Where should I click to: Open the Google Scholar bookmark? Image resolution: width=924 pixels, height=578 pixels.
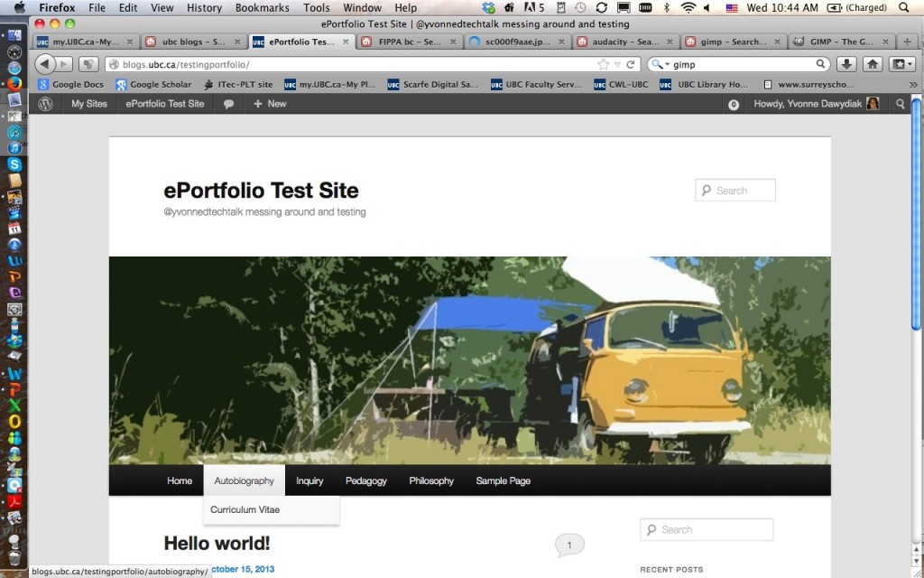(x=153, y=85)
